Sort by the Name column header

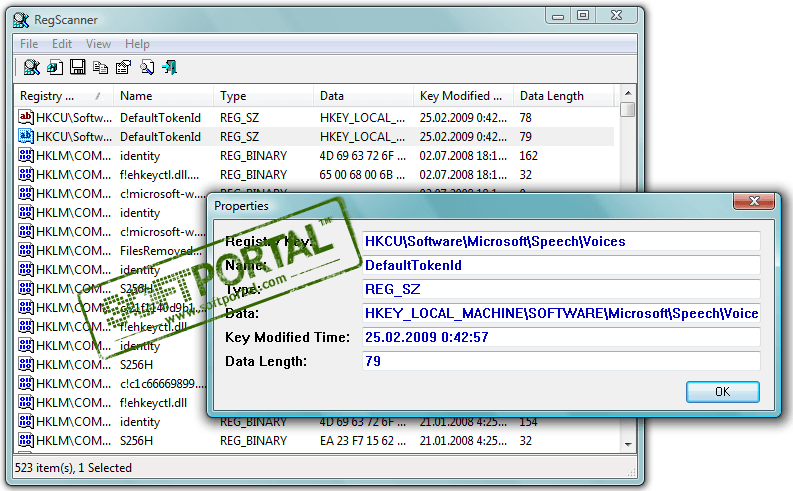(x=164, y=96)
